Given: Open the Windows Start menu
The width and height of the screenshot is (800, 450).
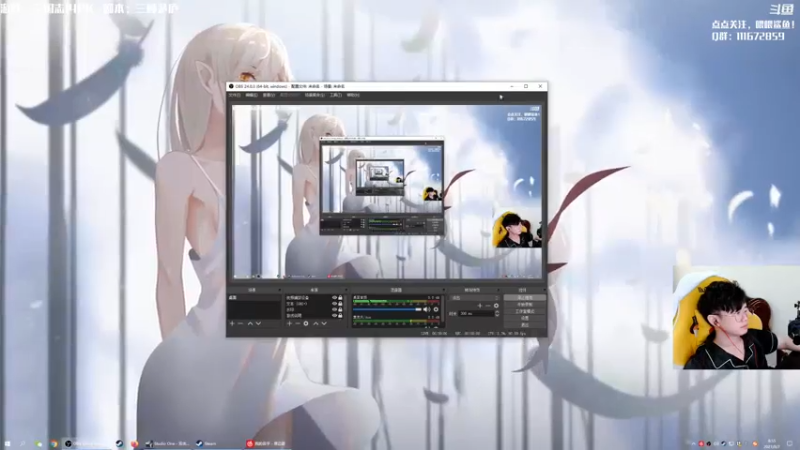Looking at the screenshot, I should 8,443.
